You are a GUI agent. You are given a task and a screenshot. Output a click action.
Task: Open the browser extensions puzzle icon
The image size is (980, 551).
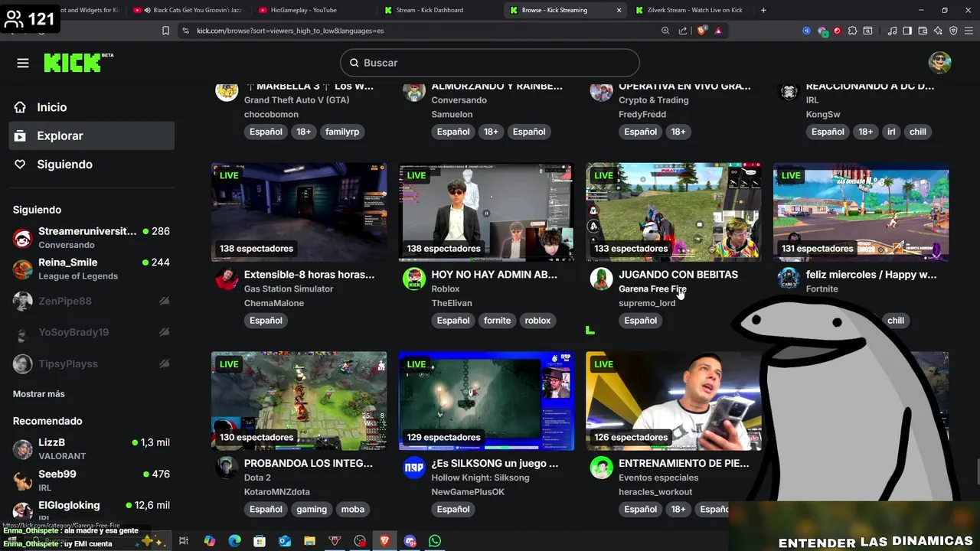coord(852,31)
